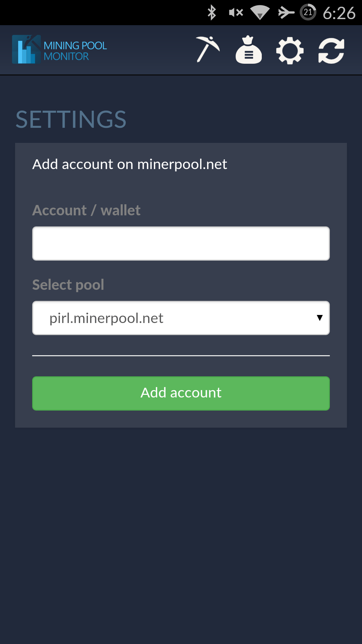Tap the muted volume status icon

click(236, 13)
